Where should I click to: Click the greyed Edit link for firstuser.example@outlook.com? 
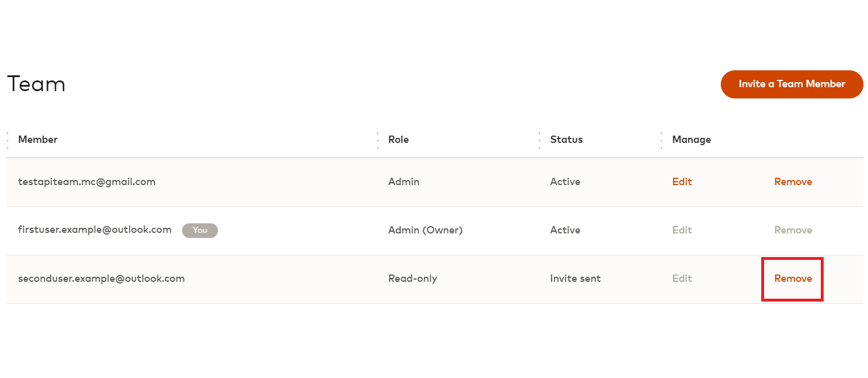[x=682, y=230]
